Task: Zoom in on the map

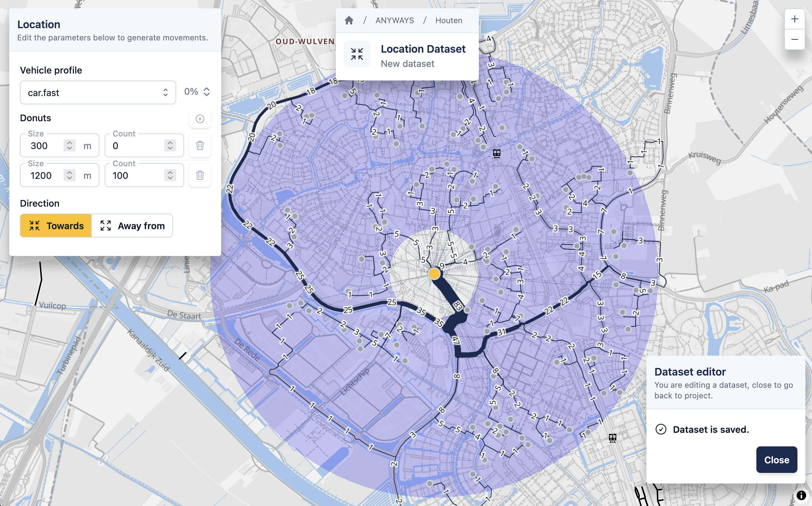Action: tap(794, 19)
